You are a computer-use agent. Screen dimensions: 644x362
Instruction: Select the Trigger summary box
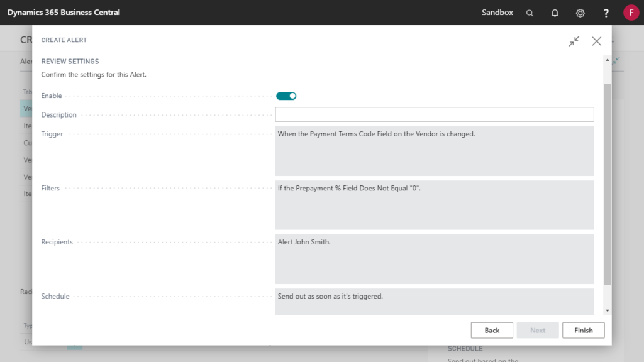click(434, 151)
